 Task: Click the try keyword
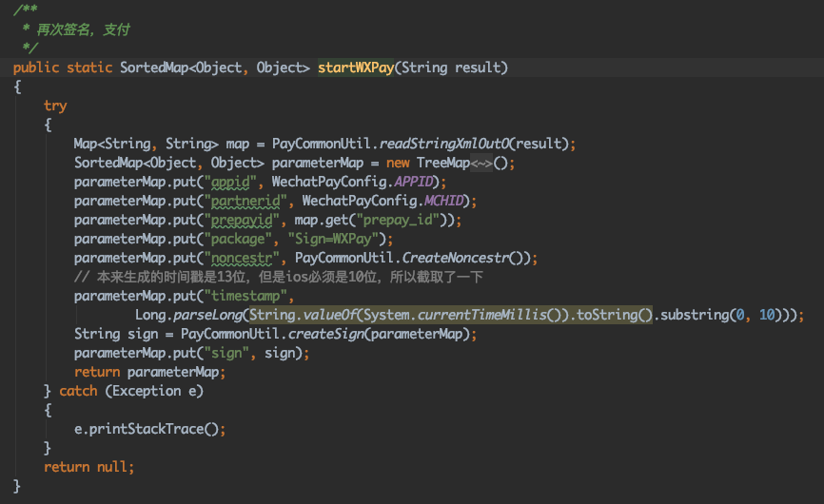pos(55,107)
